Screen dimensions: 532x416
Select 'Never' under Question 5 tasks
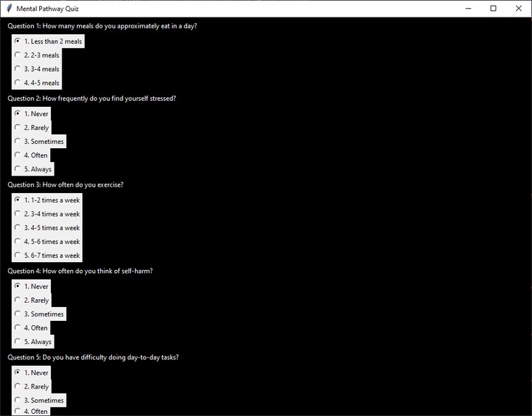click(31, 372)
